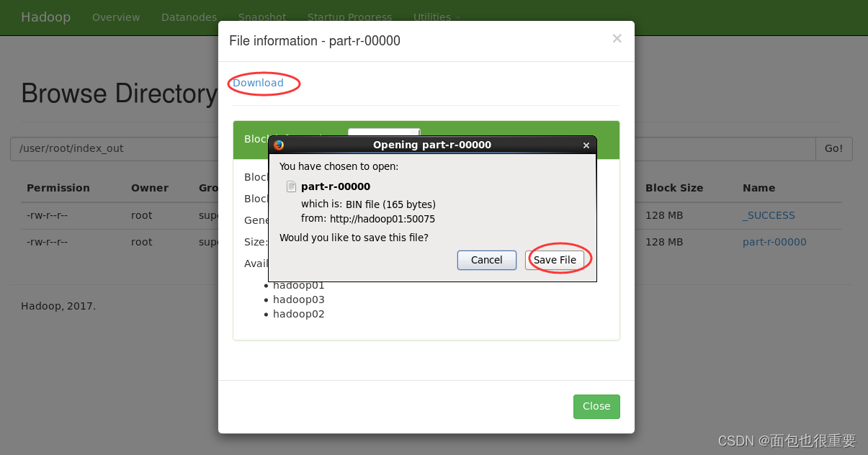This screenshot has width=868, height=455.
Task: Close the File information modal with the green Close button
Action: [x=596, y=406]
